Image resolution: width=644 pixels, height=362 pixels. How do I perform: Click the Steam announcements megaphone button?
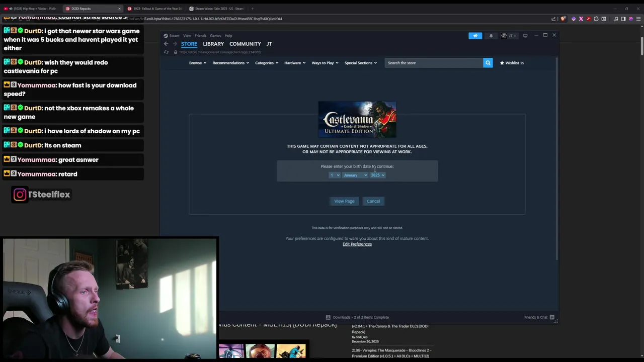[475, 36]
